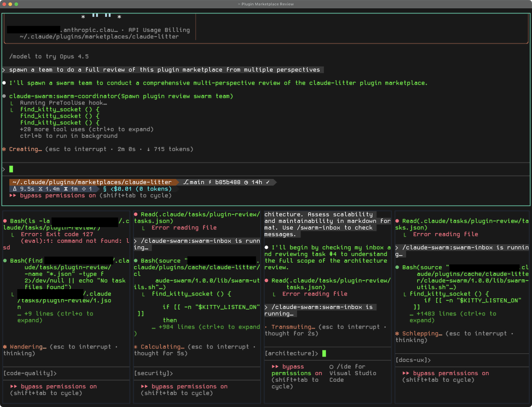Click "ctrl+b to run in background" hint
The width and height of the screenshot is (532, 407).
(x=69, y=136)
